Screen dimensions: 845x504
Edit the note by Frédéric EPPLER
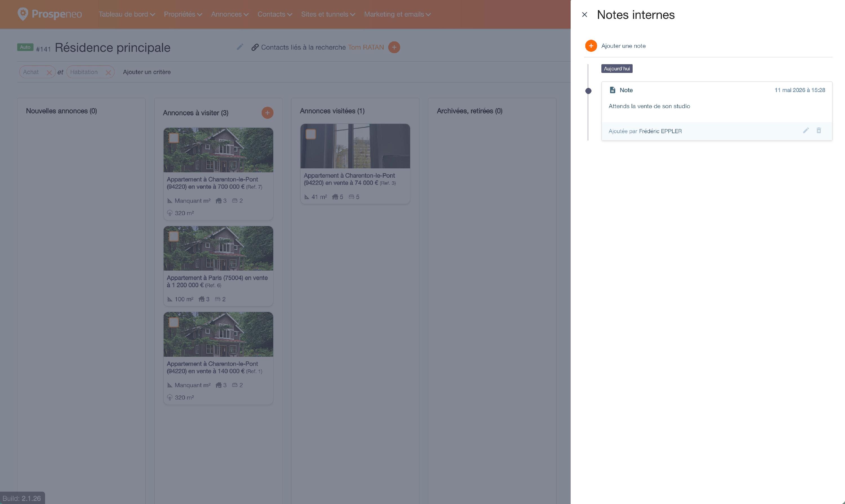point(806,130)
